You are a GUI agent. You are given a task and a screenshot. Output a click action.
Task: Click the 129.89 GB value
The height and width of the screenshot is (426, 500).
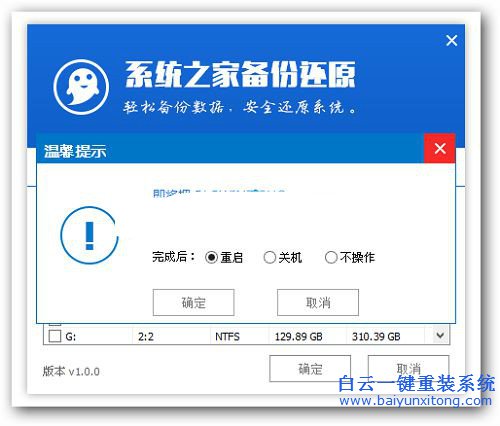(x=299, y=337)
